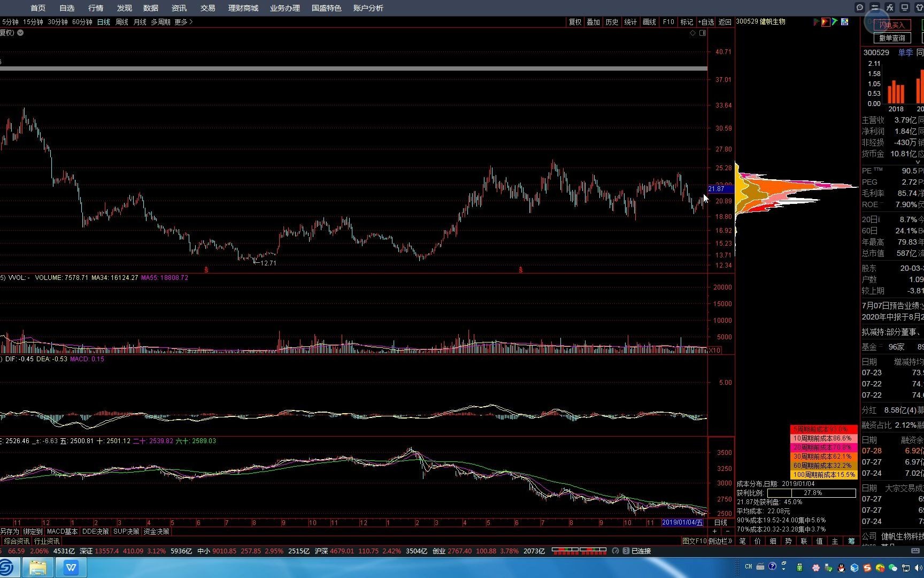Screen dimensions: 924x578
Task: Click the blue cube tray icon
Action: coord(854,567)
